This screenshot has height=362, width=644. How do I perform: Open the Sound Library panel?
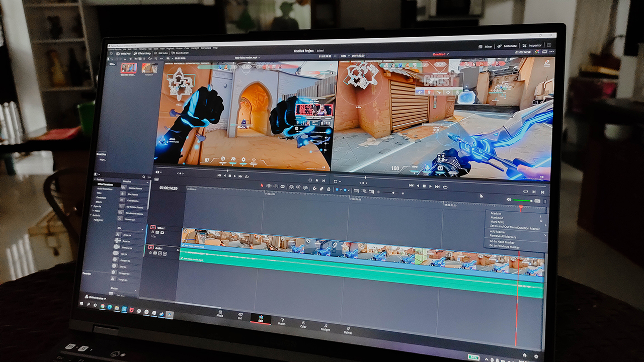180,52
